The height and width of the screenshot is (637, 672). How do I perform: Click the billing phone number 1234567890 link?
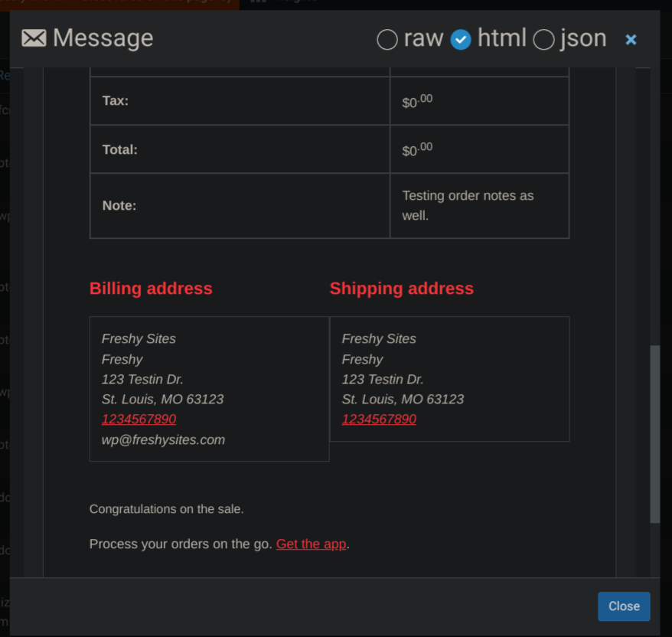(x=139, y=419)
